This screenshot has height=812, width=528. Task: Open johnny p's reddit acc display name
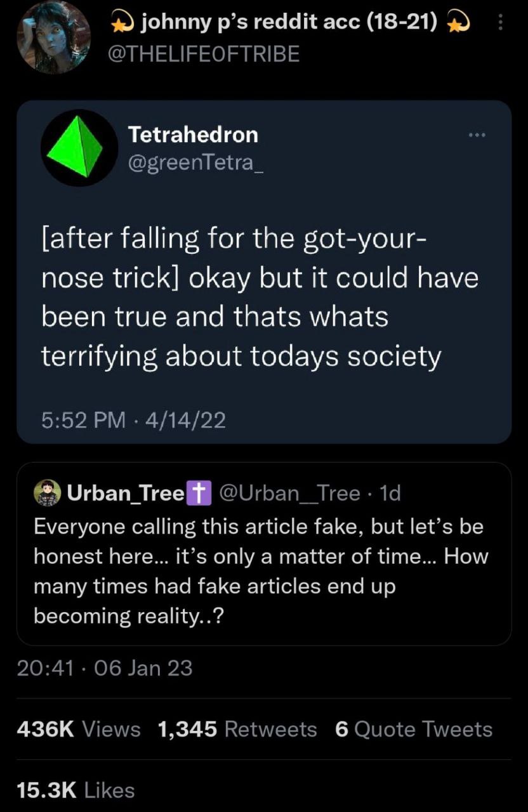click(x=289, y=23)
